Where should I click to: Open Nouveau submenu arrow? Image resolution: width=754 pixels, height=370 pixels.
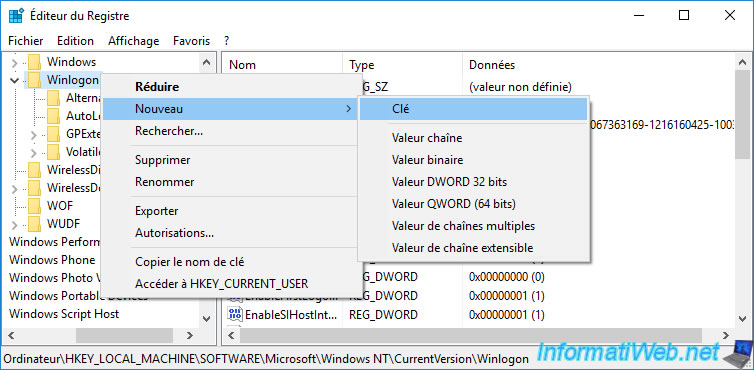click(349, 109)
